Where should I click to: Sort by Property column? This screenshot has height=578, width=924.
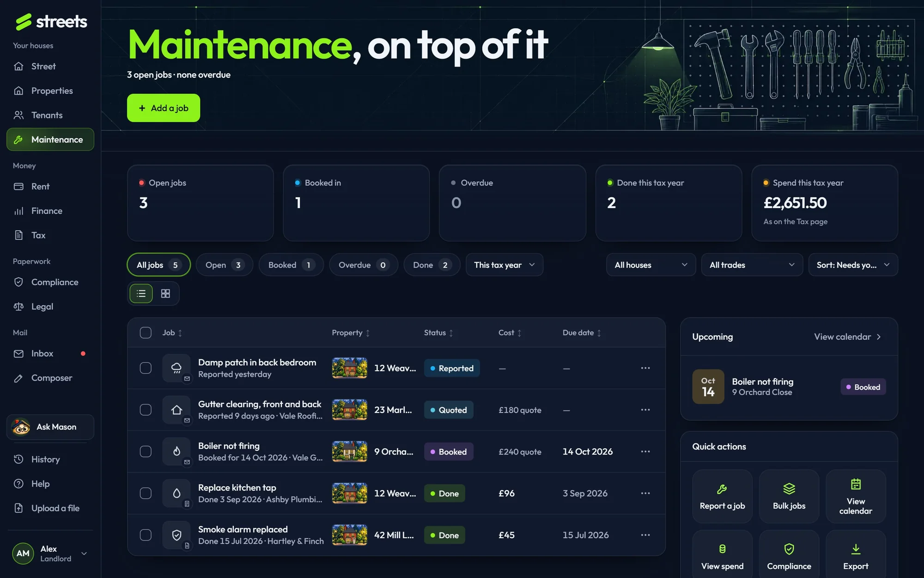(351, 333)
